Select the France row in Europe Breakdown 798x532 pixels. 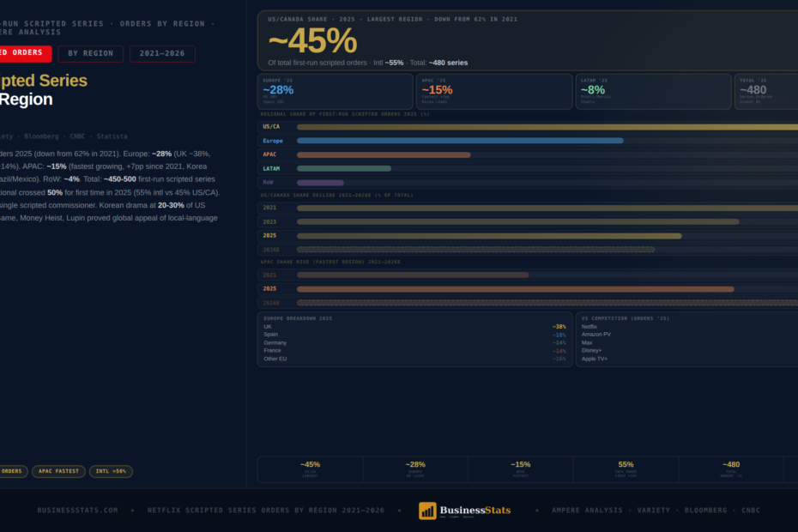coord(414,351)
